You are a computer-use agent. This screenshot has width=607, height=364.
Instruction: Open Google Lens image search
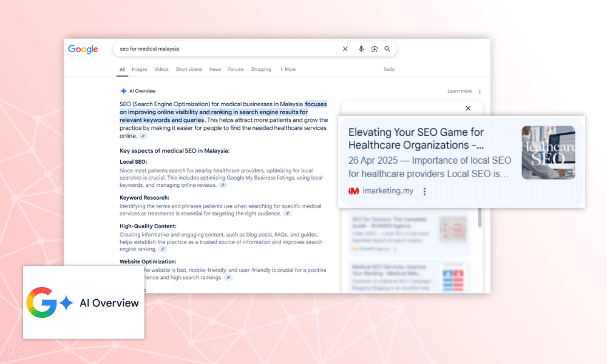point(375,49)
